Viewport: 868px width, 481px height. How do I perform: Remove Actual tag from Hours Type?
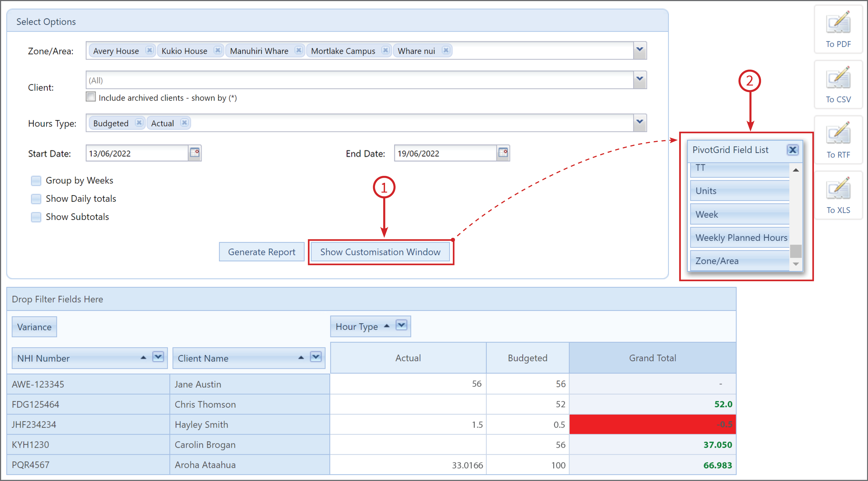(184, 123)
